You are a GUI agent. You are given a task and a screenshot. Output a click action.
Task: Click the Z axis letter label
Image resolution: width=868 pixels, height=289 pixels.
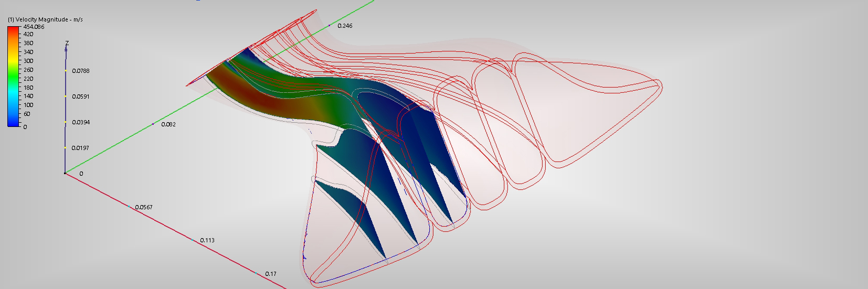[x=67, y=43]
